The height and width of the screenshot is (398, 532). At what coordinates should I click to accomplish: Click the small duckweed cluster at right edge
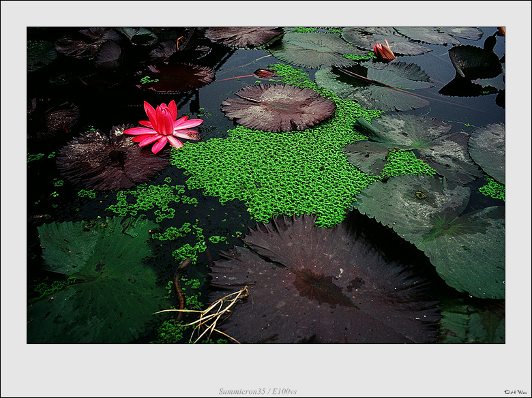[492, 189]
